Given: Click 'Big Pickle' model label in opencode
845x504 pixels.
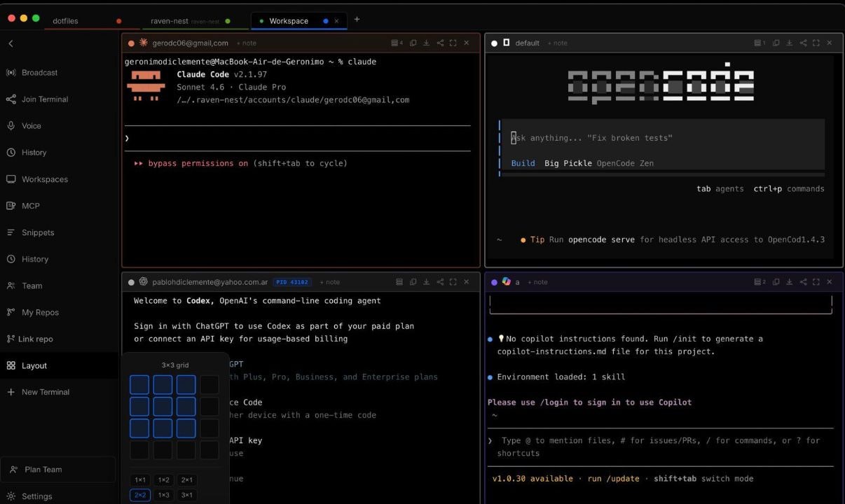Looking at the screenshot, I should pyautogui.click(x=568, y=163).
